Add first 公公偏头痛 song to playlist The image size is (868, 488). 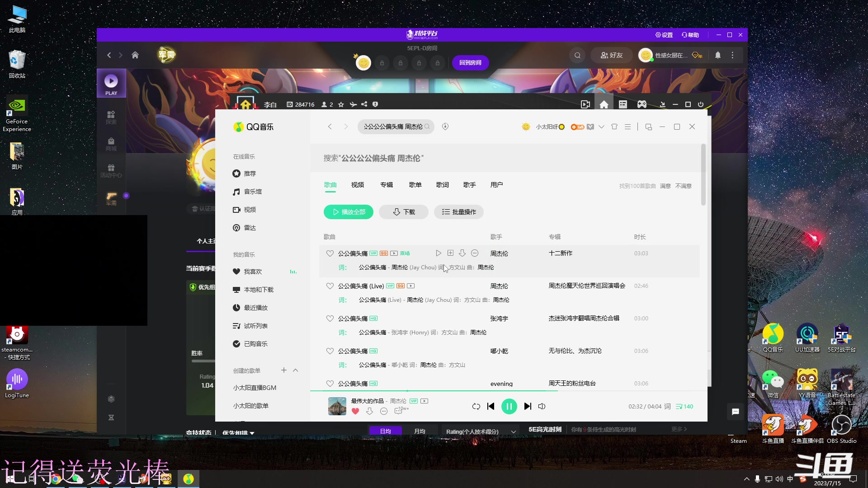[450, 253]
